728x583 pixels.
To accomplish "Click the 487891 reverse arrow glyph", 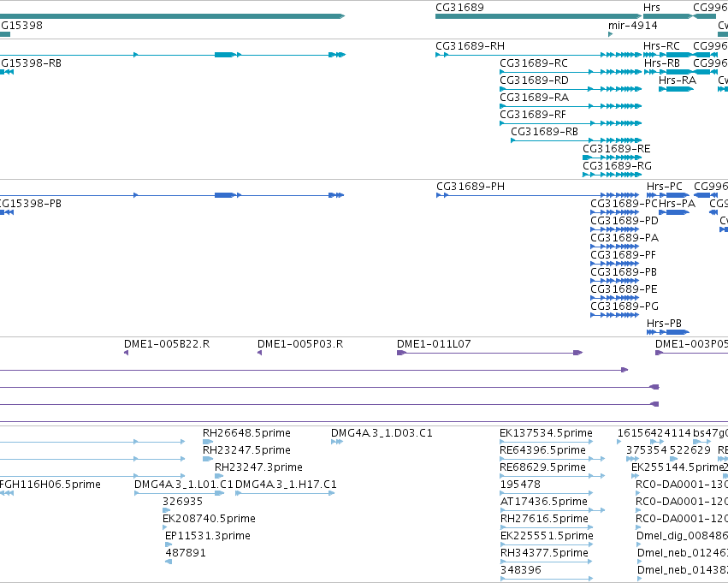I will pyautogui.click(x=168, y=562).
